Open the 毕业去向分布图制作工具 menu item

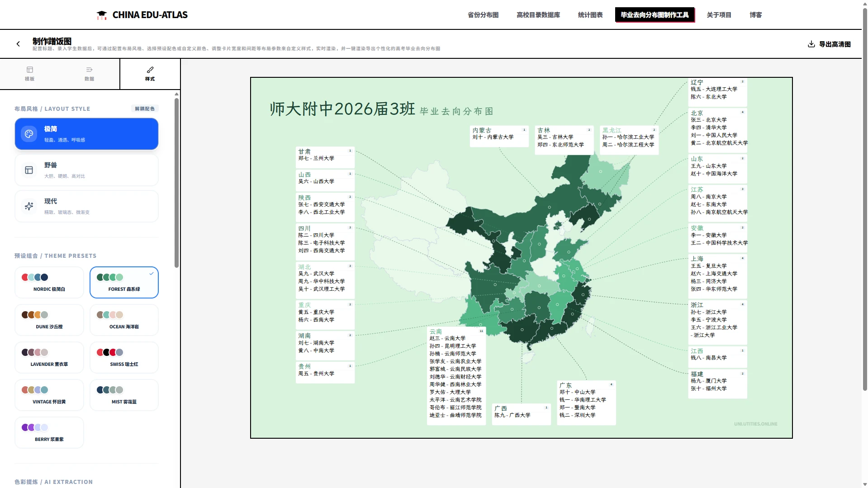(x=655, y=15)
